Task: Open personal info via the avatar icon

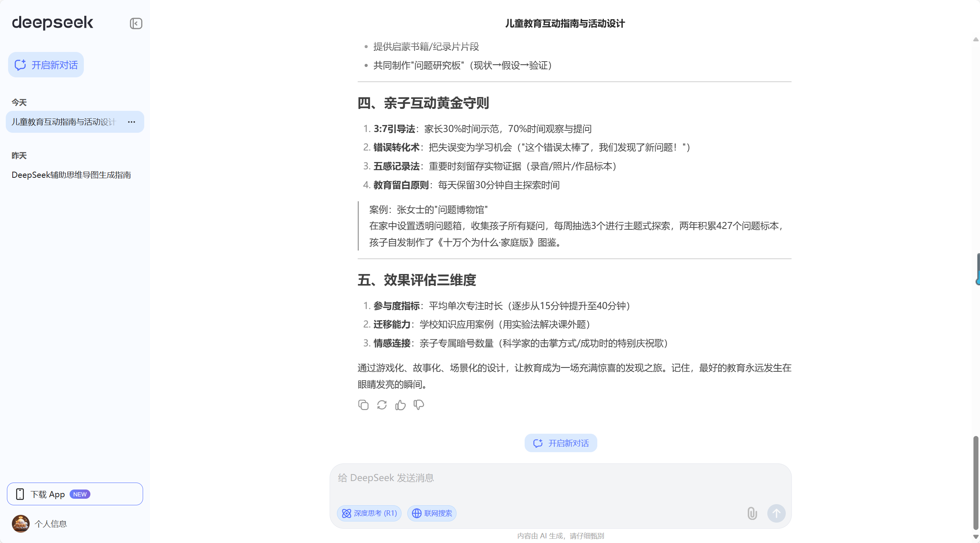Action: click(20, 524)
